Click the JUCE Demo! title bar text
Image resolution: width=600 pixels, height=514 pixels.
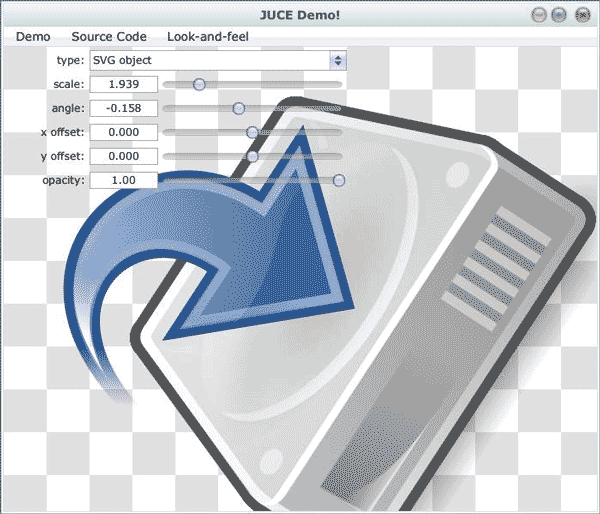[300, 15]
